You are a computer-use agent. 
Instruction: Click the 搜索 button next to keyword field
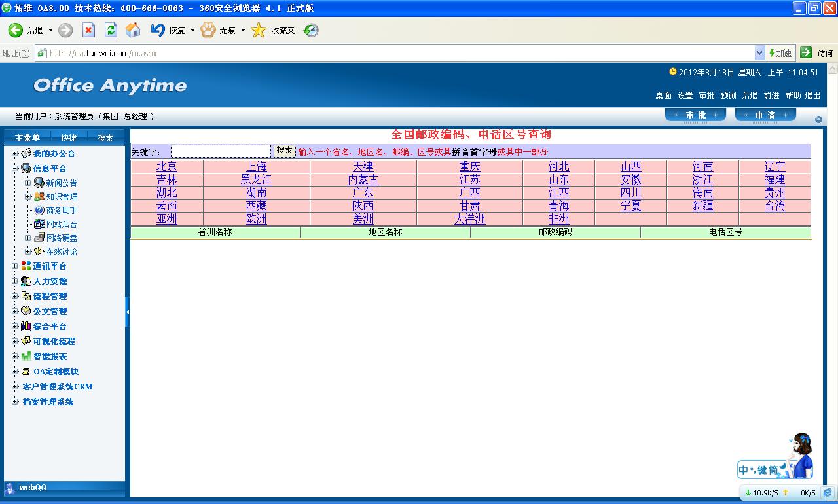(284, 151)
